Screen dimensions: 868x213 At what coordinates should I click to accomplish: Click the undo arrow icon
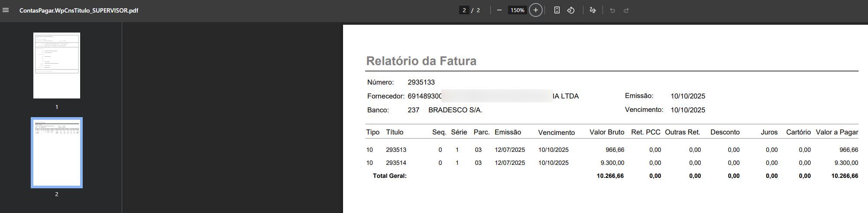pyautogui.click(x=612, y=10)
